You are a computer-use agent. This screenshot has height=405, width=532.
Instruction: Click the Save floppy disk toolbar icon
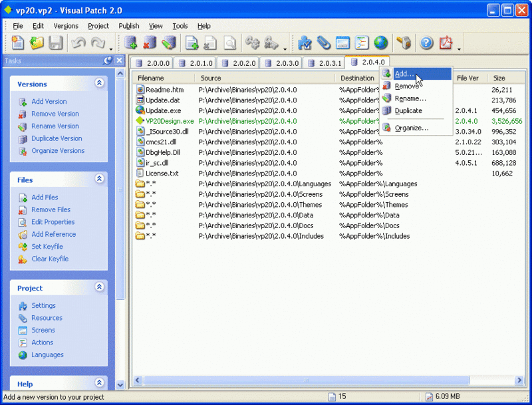tap(56, 43)
